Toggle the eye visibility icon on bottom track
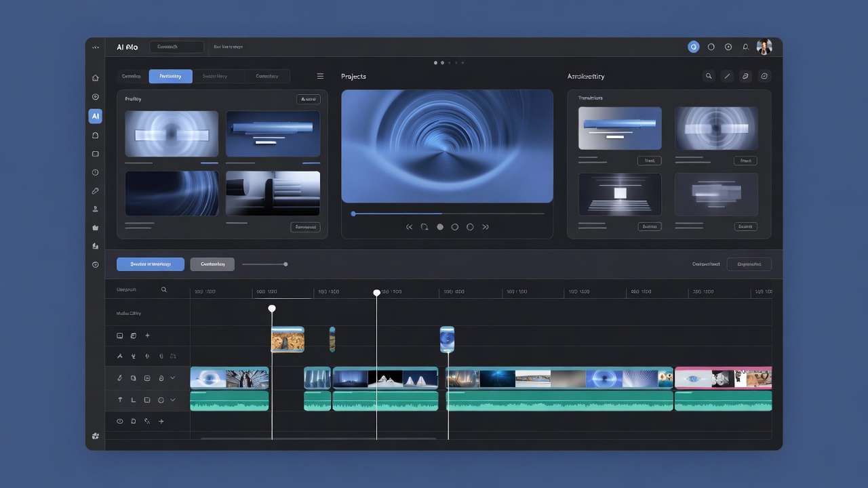 pos(120,421)
